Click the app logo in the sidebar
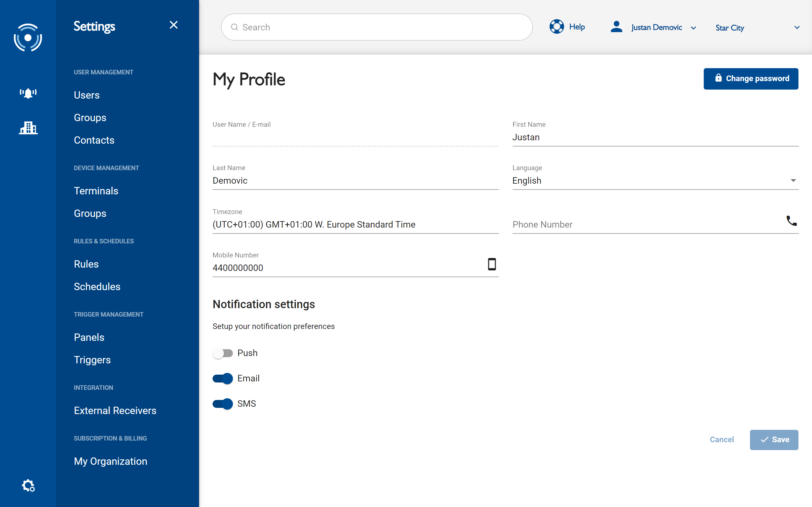The image size is (812, 507). click(x=28, y=37)
